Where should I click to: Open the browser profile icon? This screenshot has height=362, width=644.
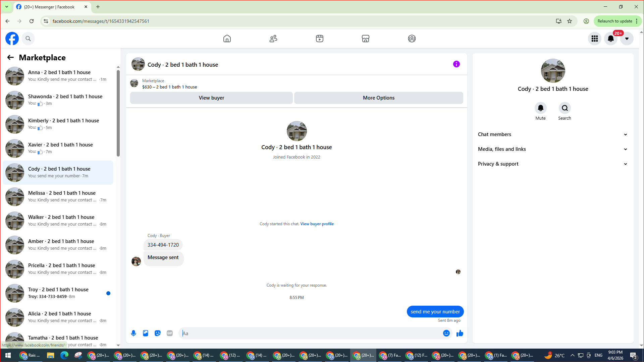[586, 21]
